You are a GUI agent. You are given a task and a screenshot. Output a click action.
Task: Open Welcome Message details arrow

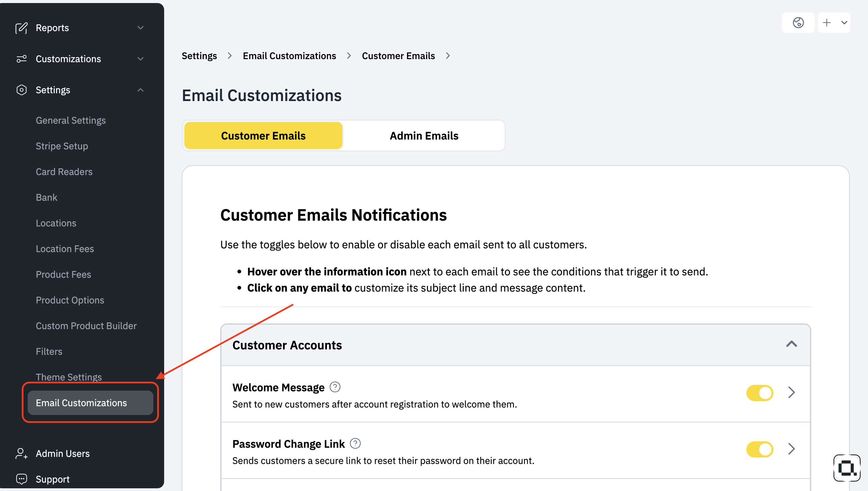pos(791,393)
